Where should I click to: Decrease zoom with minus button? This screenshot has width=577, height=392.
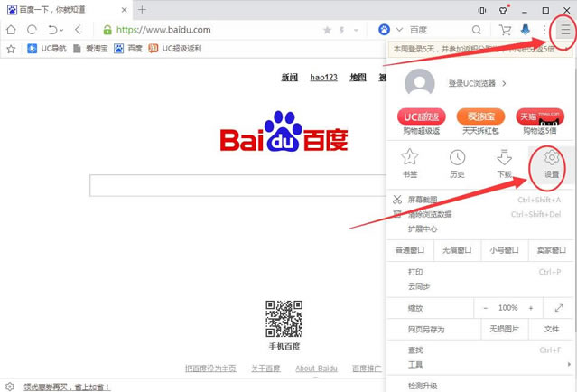486,308
